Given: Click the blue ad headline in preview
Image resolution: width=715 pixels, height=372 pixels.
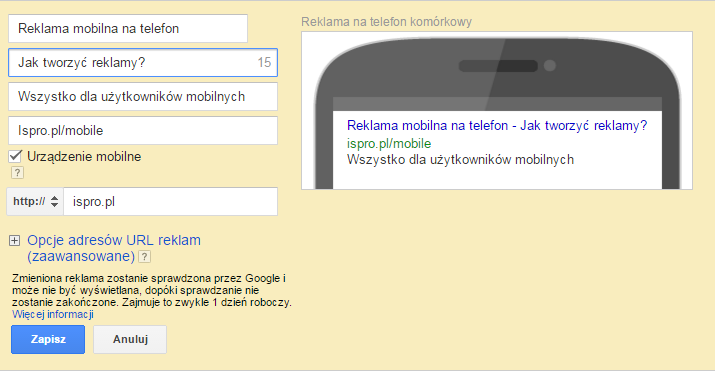Looking at the screenshot, I should (497, 125).
